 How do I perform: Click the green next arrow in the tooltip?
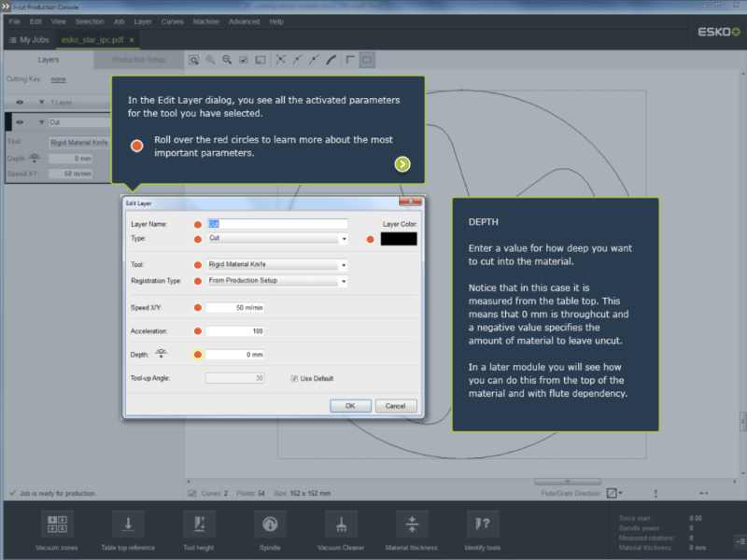[x=402, y=164]
